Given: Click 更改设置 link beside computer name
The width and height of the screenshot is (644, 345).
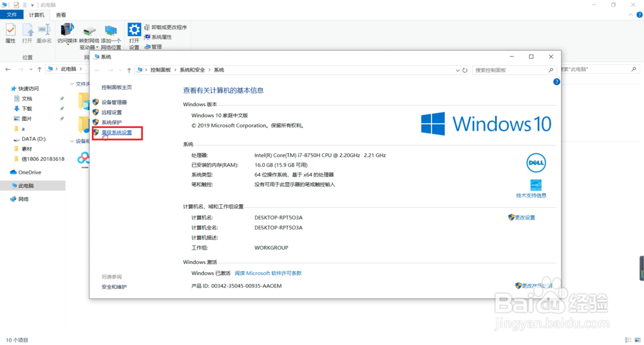Looking at the screenshot, I should point(525,218).
